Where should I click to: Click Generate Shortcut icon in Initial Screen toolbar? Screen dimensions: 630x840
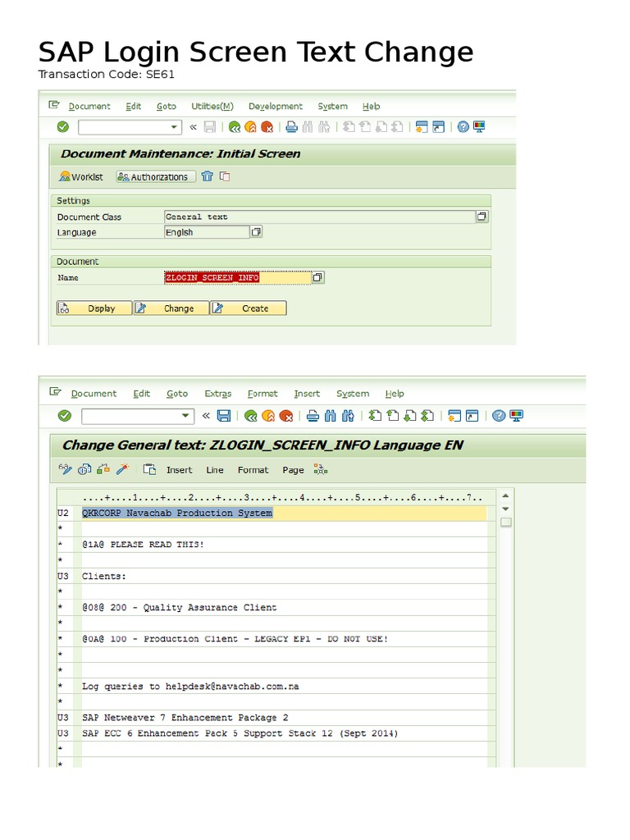(438, 127)
